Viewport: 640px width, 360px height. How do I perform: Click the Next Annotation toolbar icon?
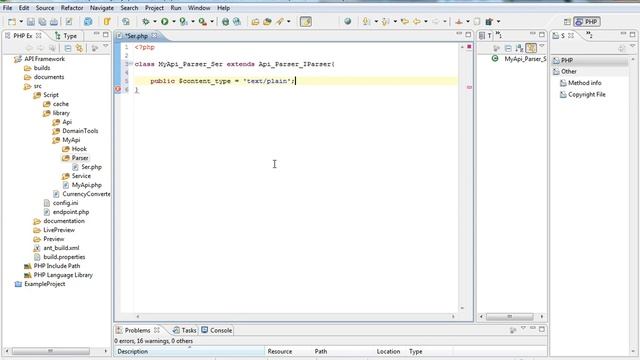[x=366, y=22]
